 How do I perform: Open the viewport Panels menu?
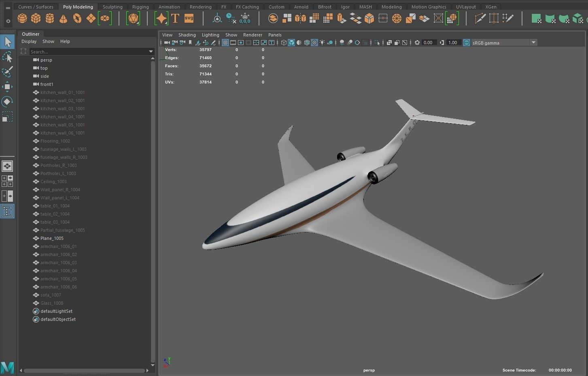(x=275, y=35)
